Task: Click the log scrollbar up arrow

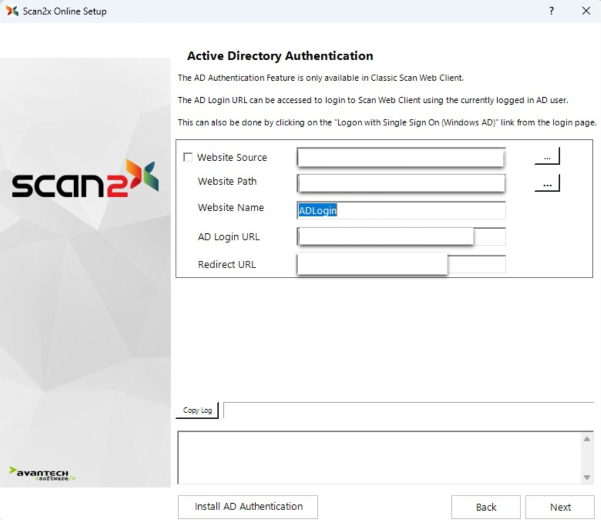Action: point(587,438)
